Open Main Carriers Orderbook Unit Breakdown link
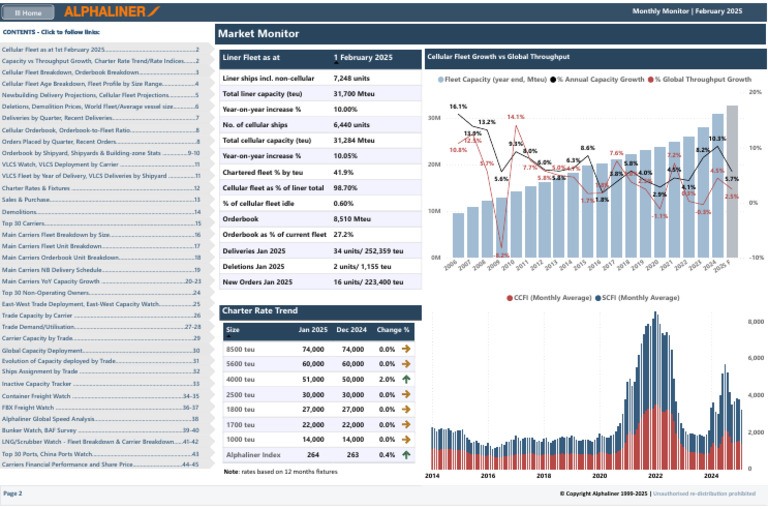768x509 pixels. 100,257
